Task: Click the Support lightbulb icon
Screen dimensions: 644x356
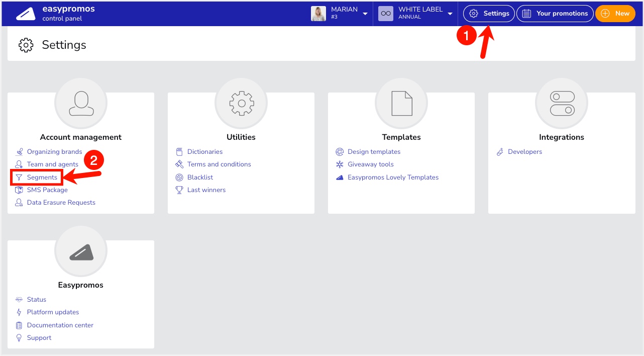Action: 19,337
